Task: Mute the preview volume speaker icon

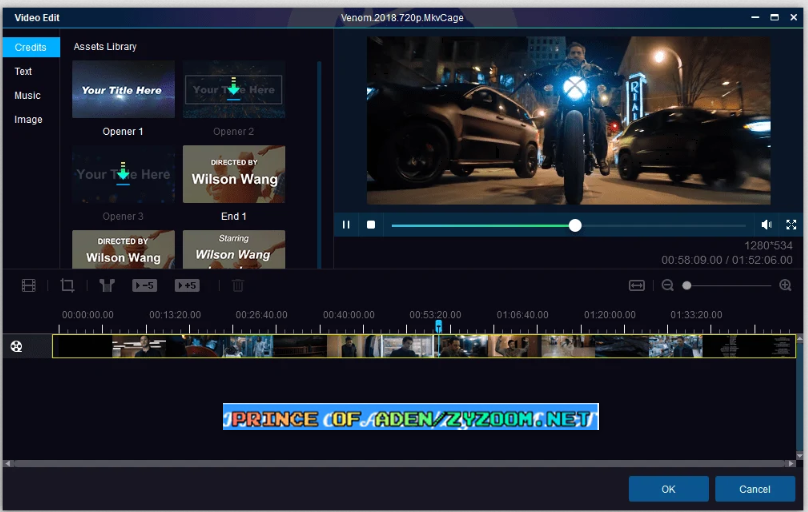Action: pos(766,225)
